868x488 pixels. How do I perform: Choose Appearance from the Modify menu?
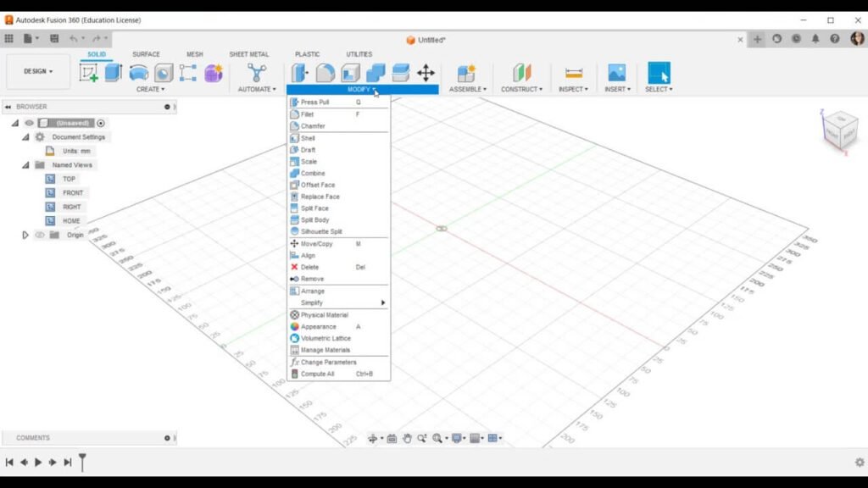click(338, 326)
